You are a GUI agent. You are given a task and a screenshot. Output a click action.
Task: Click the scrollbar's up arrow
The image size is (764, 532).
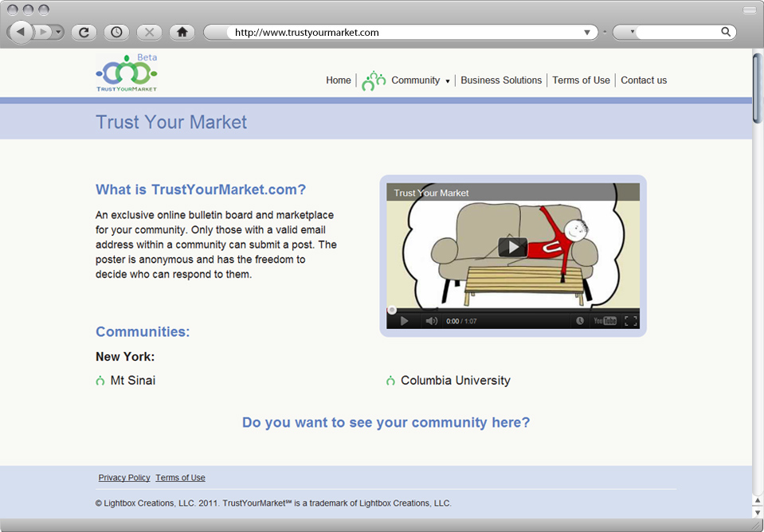[x=758, y=500]
